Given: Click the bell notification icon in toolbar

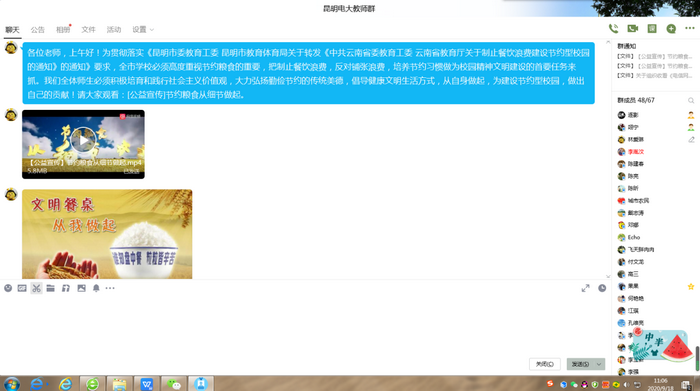Looking at the screenshot, I should coord(96,288).
